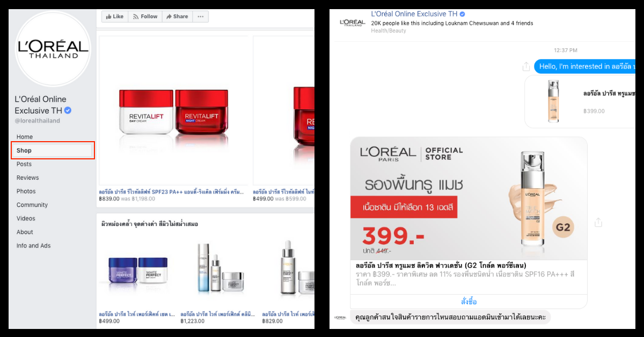Click share icon beside foundation promo card
Screen dimensions: 644x337
coord(598,222)
